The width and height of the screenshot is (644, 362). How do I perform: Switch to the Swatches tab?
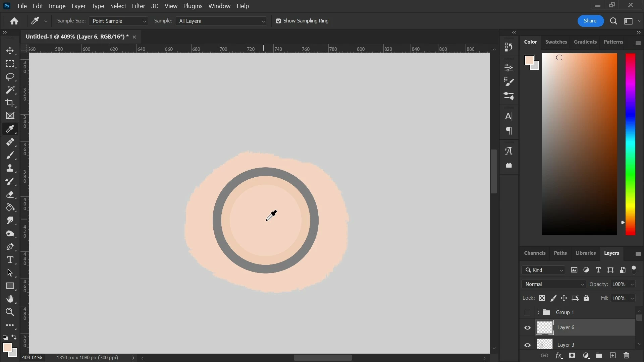[556, 42]
